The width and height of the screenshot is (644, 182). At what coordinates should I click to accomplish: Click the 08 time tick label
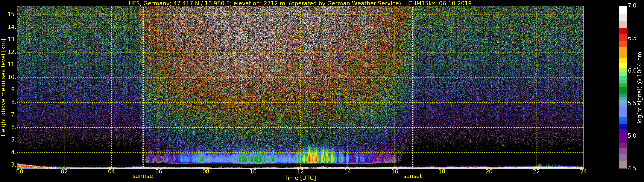click(206, 172)
